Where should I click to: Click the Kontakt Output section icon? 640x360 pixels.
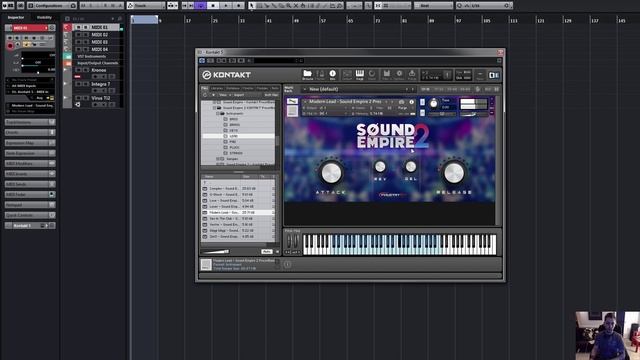tap(347, 74)
